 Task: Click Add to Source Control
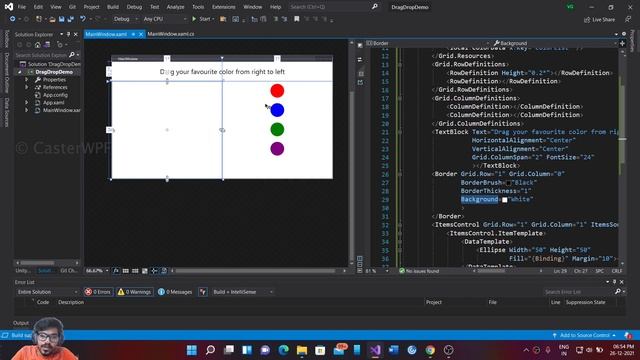click(x=584, y=335)
